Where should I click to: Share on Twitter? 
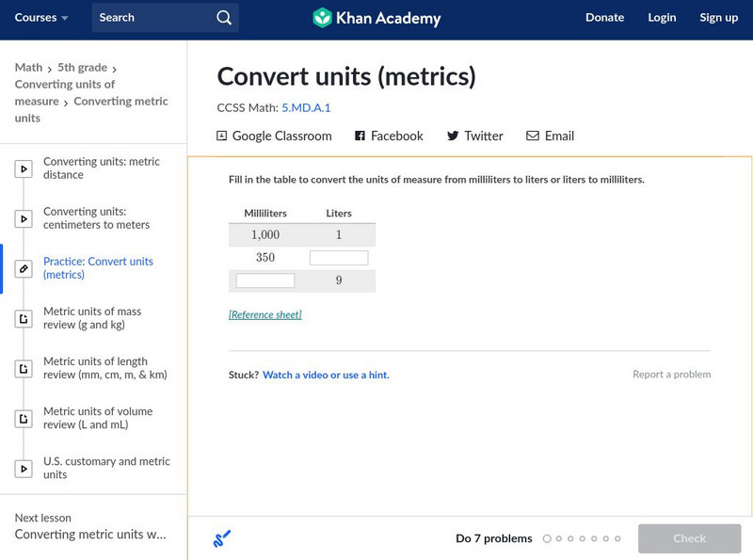tap(474, 136)
